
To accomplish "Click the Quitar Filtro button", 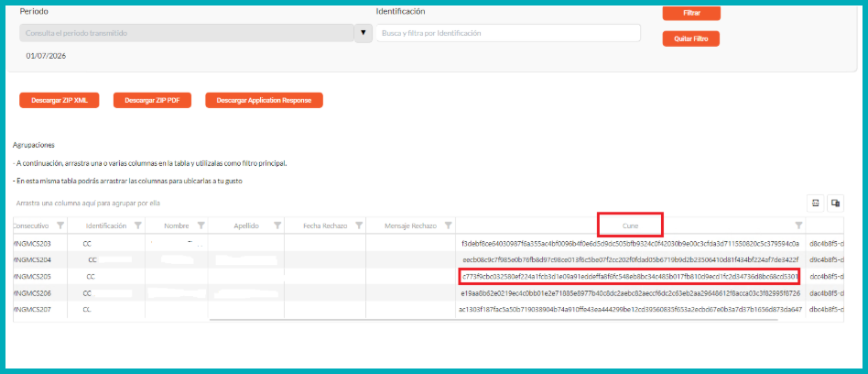I will [x=691, y=38].
